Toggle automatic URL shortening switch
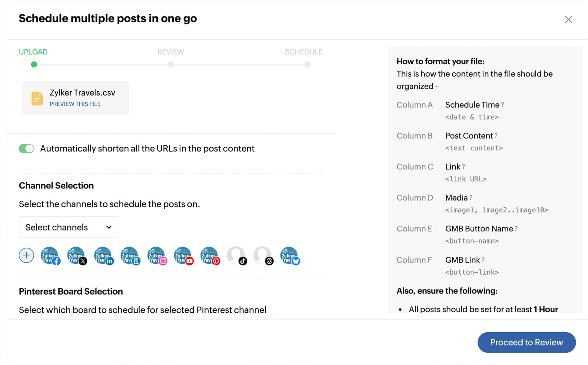The image size is (588, 365). point(26,149)
